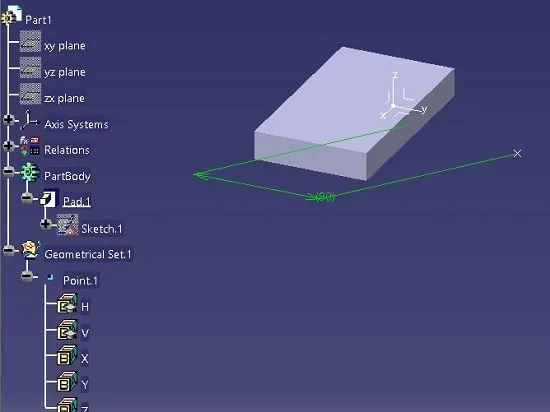Select the Sketch.1 icon
Image resolution: width=550 pixels, height=412 pixels.
tap(67, 225)
